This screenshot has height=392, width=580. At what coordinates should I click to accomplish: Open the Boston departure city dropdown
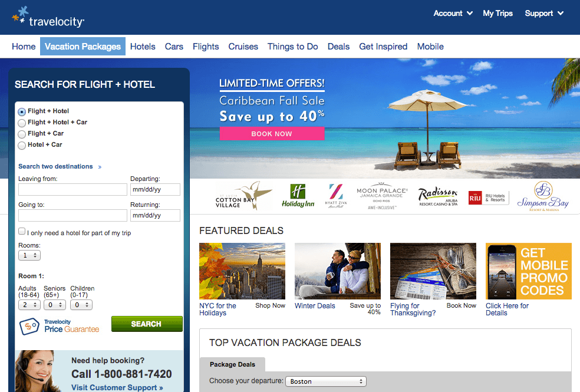[326, 381]
